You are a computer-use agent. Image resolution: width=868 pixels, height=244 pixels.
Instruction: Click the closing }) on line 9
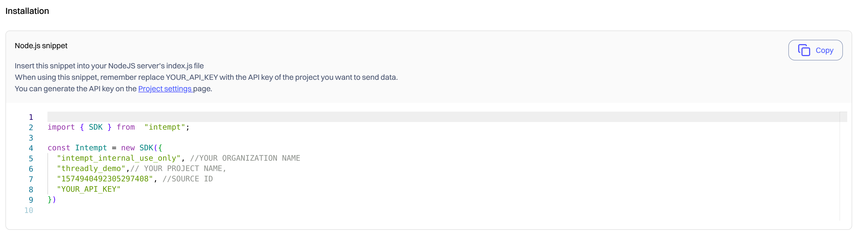[52, 200]
